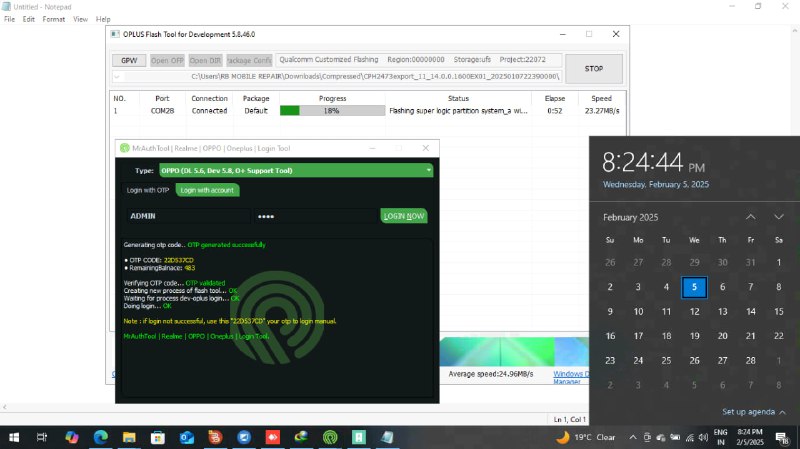Image resolution: width=800 pixels, height=449 pixels.
Task: Open the File menu in Notepad
Action: coord(9,19)
